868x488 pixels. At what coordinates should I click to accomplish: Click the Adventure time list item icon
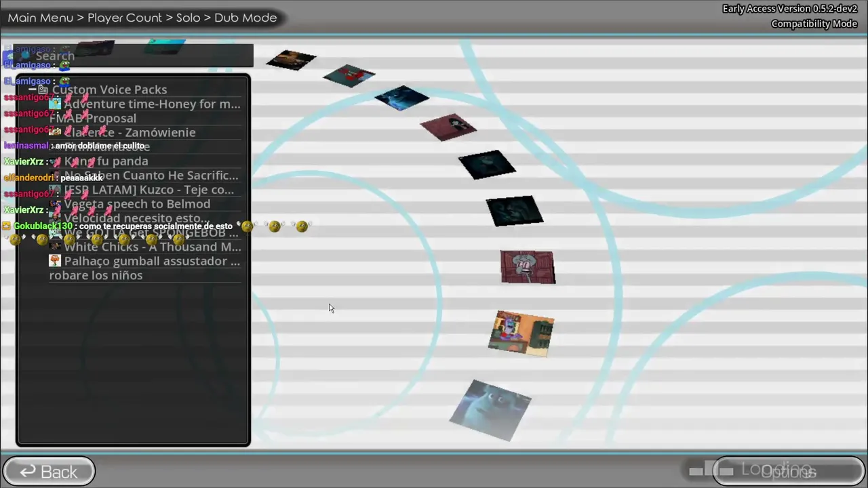55,104
